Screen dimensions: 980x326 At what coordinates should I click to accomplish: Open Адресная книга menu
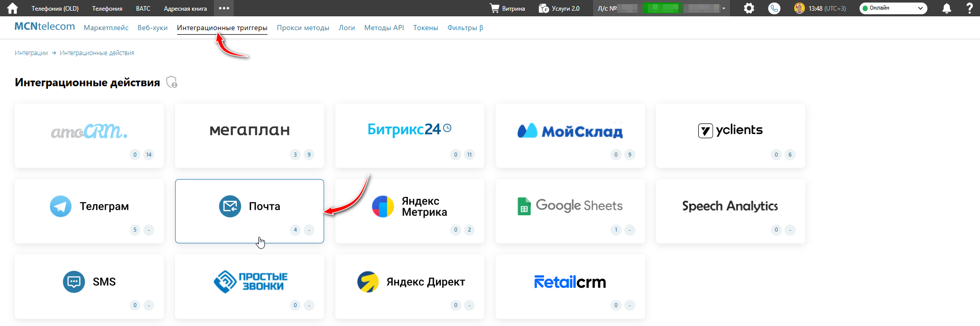click(185, 8)
